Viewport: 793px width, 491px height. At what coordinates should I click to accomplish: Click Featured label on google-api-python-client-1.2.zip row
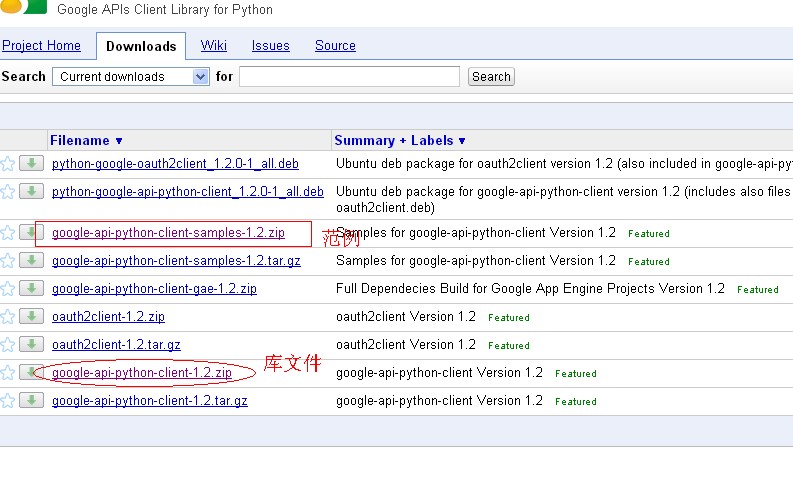pos(576,374)
